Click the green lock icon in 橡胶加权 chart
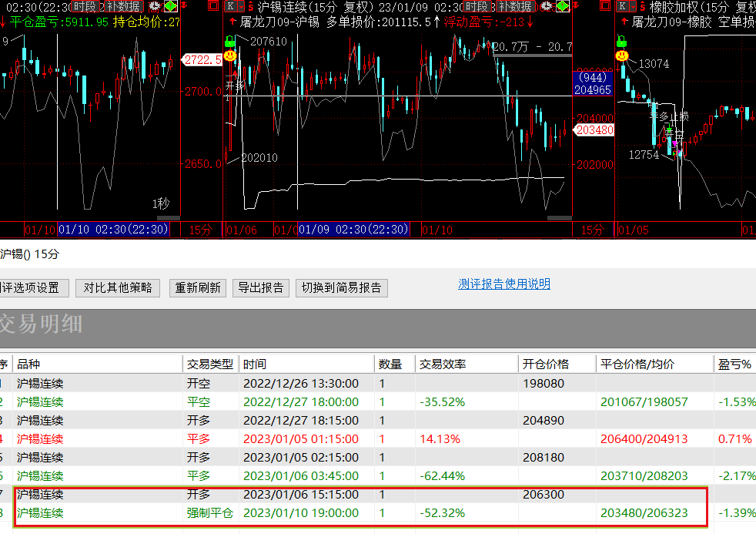The width and height of the screenshot is (756, 534). tap(621, 42)
